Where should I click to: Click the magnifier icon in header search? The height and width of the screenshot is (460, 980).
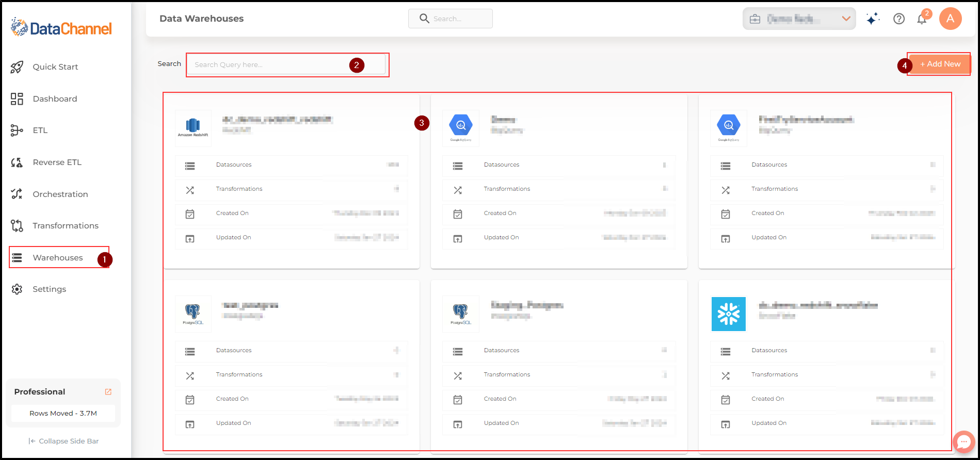tap(424, 19)
